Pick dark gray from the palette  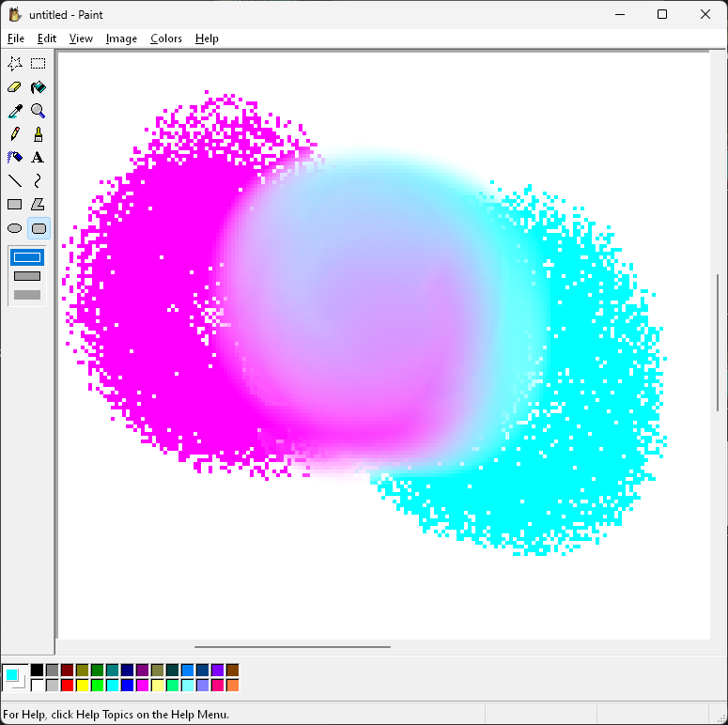click(x=52, y=670)
